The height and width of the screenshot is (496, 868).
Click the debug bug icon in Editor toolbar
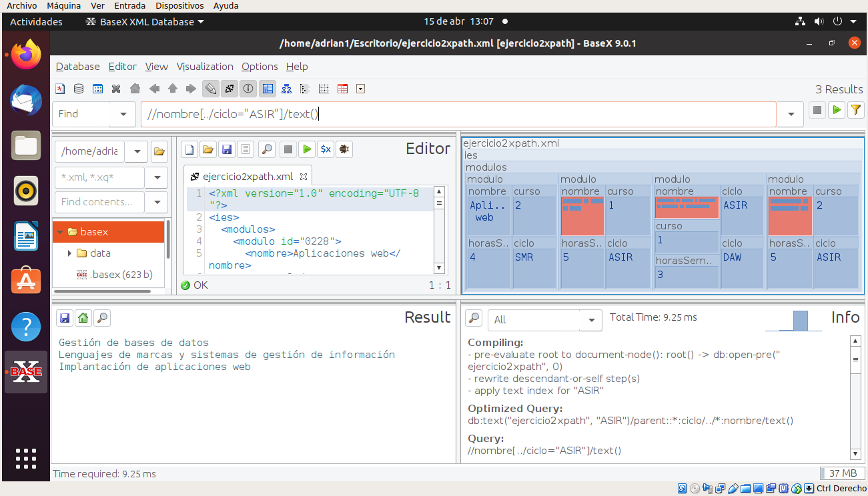click(344, 149)
